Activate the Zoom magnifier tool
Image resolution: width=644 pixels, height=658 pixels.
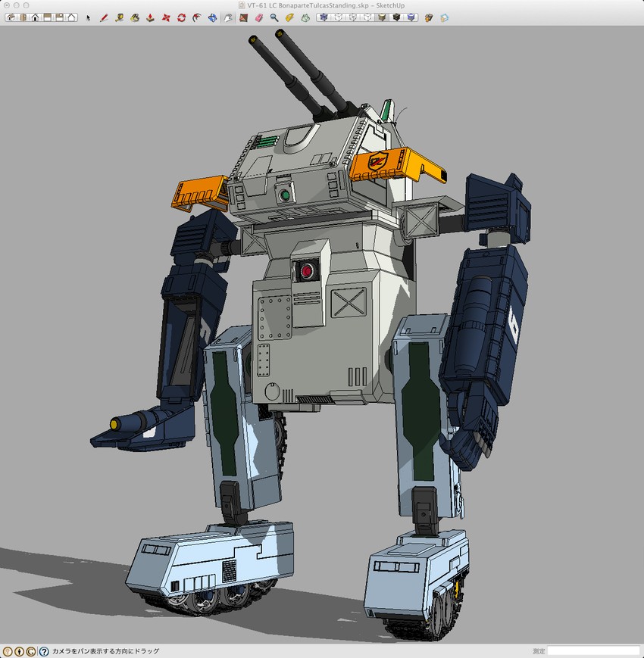(274, 17)
